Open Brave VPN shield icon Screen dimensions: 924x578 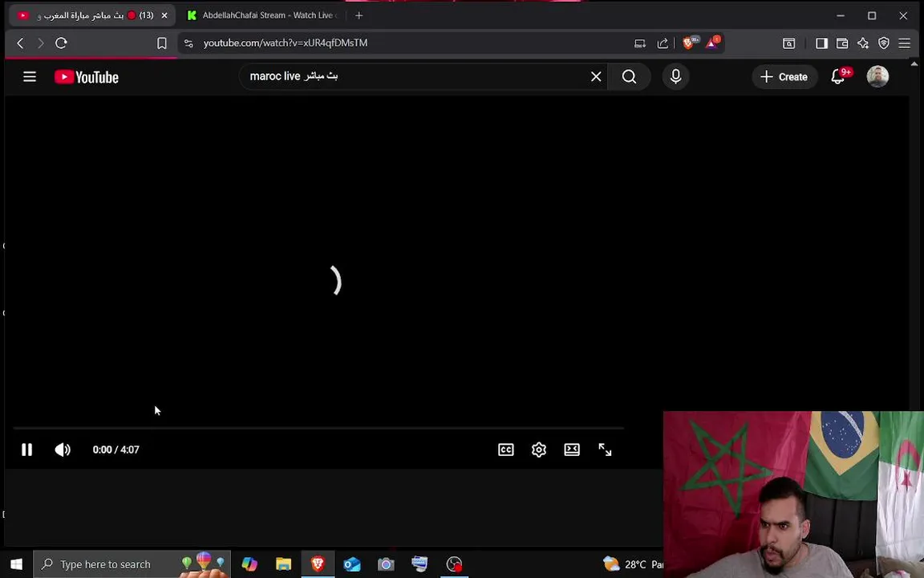pos(883,43)
